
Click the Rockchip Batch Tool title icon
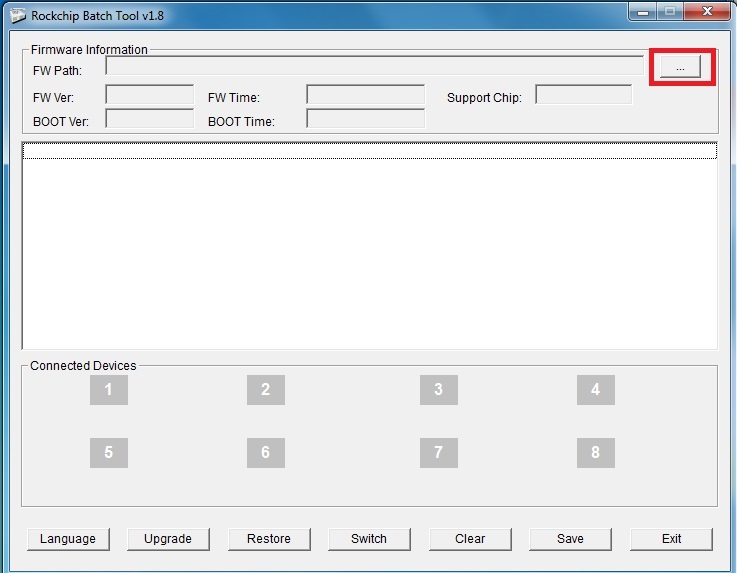pos(18,15)
